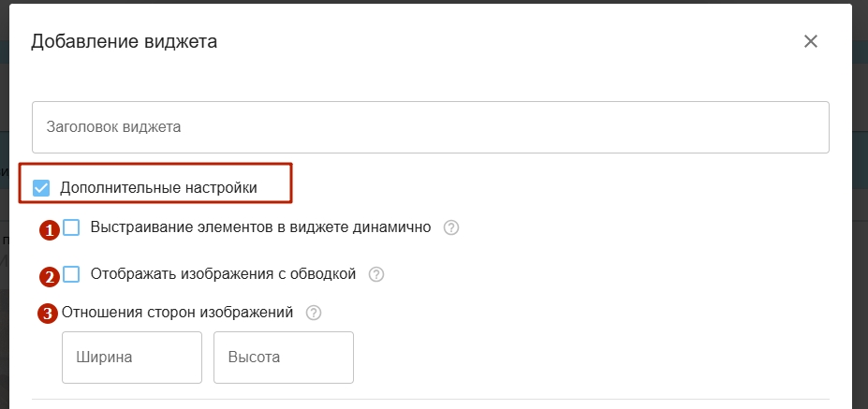The width and height of the screenshot is (868, 409).
Task: Click the red number 3 badge
Action: [x=48, y=314]
